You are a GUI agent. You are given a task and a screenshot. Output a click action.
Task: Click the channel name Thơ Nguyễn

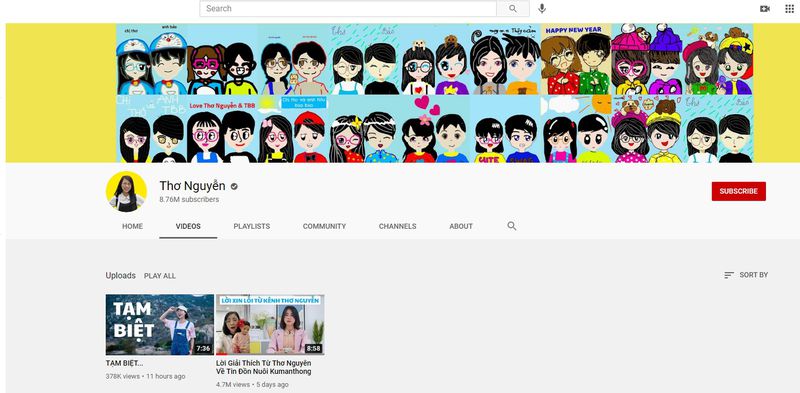(x=192, y=186)
